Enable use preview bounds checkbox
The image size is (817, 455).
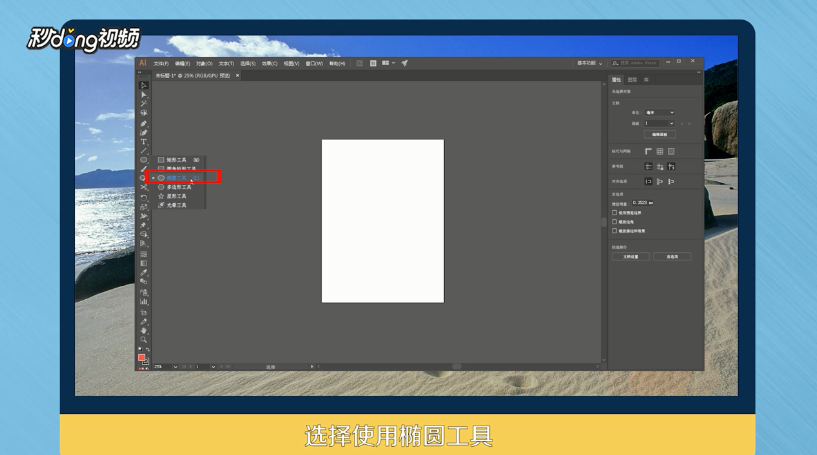click(x=614, y=213)
